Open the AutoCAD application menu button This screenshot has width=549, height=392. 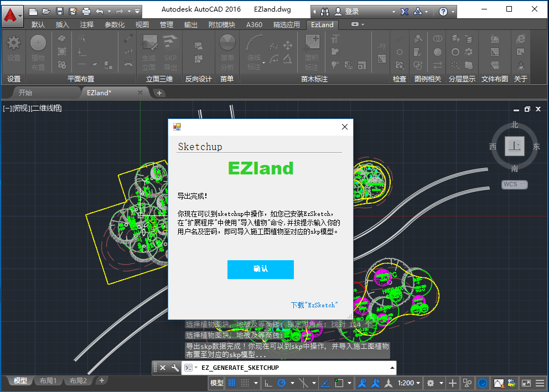click(12, 16)
